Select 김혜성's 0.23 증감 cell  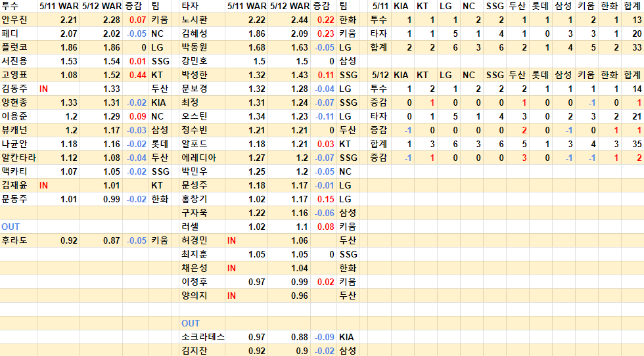coord(325,33)
